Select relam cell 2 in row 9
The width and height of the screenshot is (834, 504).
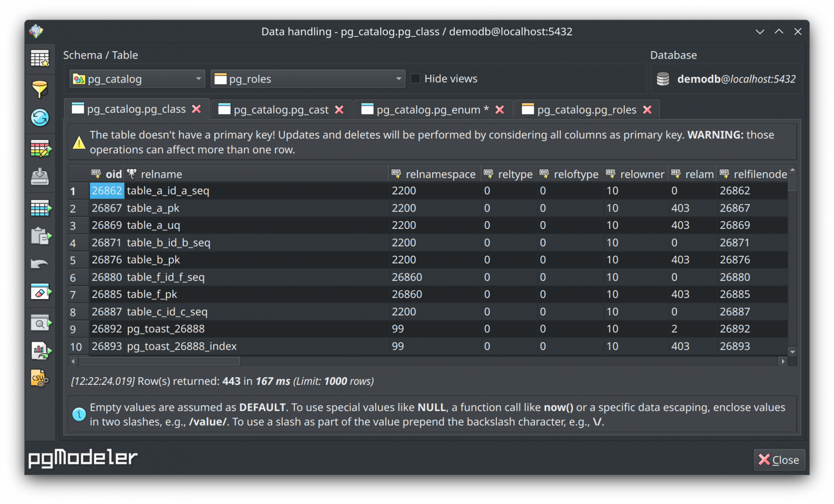click(693, 329)
